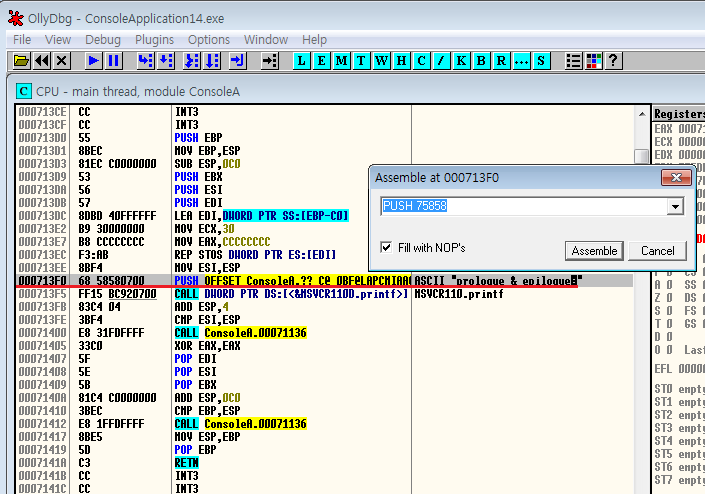Show Breakpoints window with B icon
Screen dimensions: 705x494
pyautogui.click(x=481, y=61)
